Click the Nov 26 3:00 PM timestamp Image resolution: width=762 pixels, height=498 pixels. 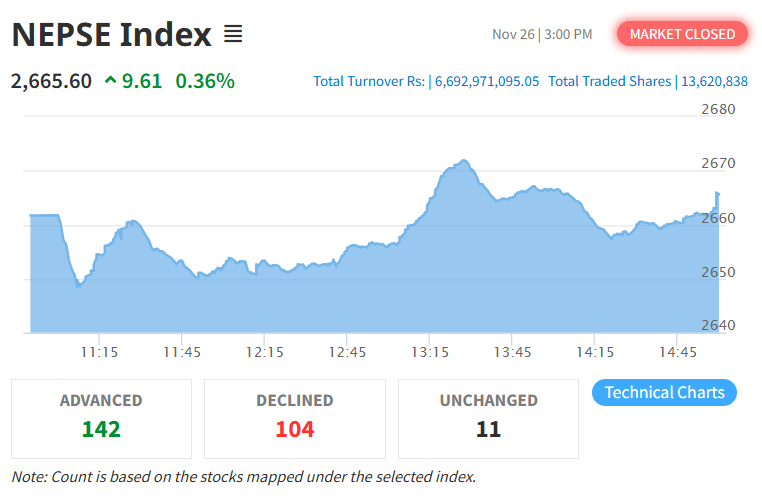point(542,34)
